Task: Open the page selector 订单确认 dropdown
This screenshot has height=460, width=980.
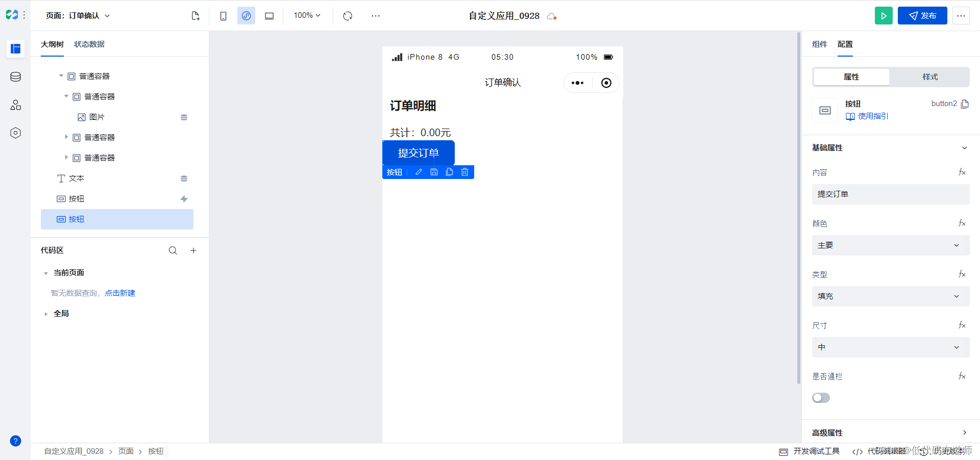Action: [78, 16]
